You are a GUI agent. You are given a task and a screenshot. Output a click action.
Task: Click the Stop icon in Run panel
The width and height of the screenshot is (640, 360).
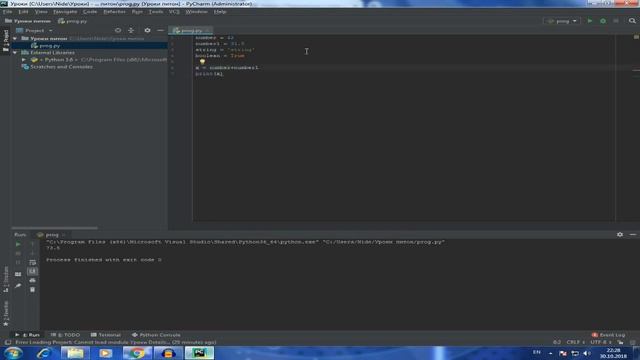pyautogui.click(x=18, y=253)
